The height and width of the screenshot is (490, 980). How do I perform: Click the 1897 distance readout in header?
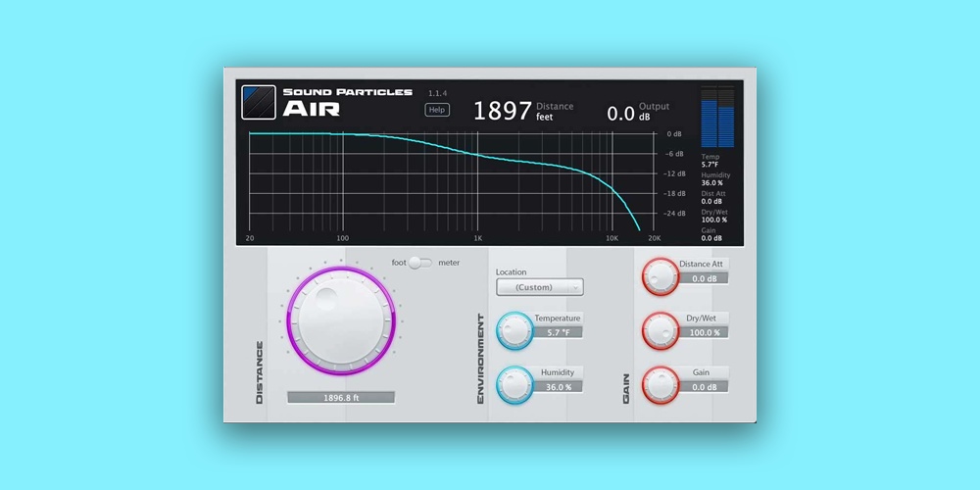pyautogui.click(x=503, y=112)
